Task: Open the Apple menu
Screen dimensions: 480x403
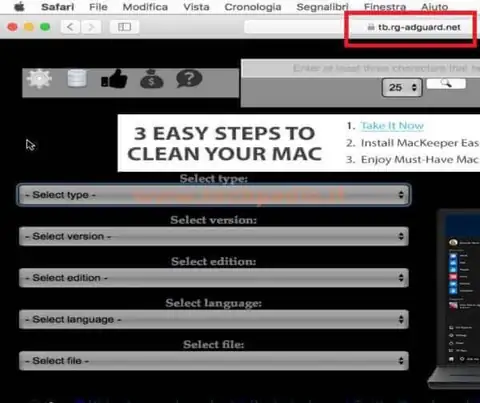Action: (x=19, y=7)
